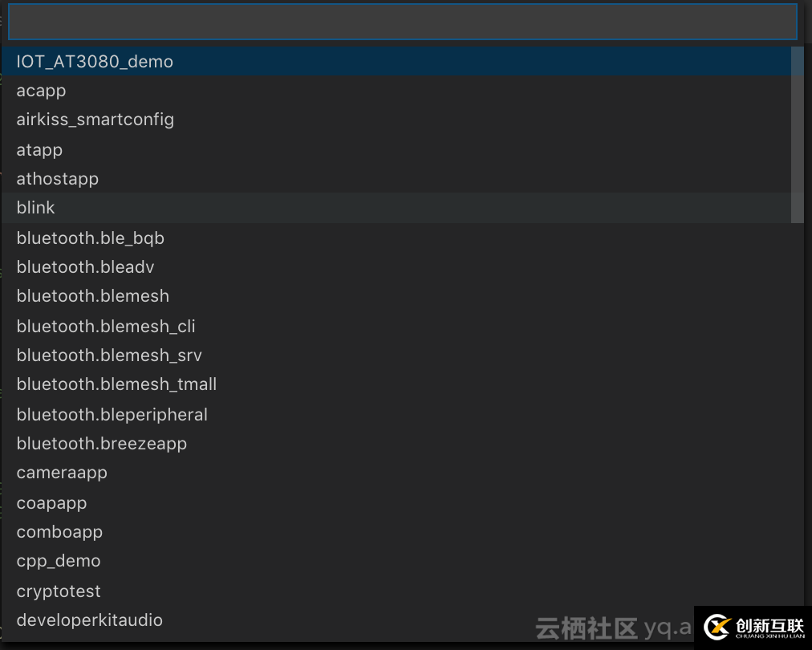Select the atapp entry

point(39,149)
